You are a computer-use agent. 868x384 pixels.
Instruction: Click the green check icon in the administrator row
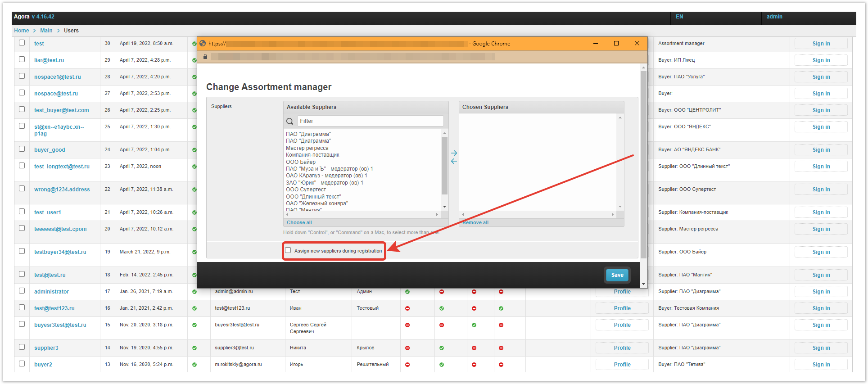pyautogui.click(x=194, y=292)
